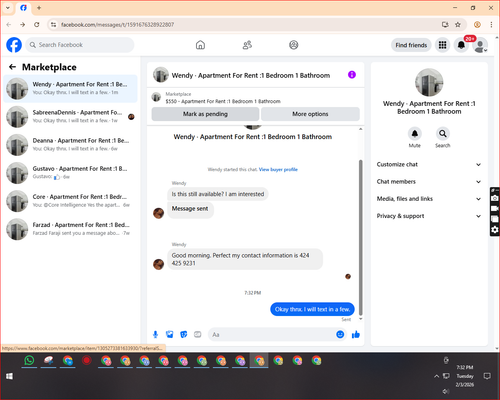500x400 pixels.
Task: Send a thumbs-up like
Action: click(x=356, y=334)
